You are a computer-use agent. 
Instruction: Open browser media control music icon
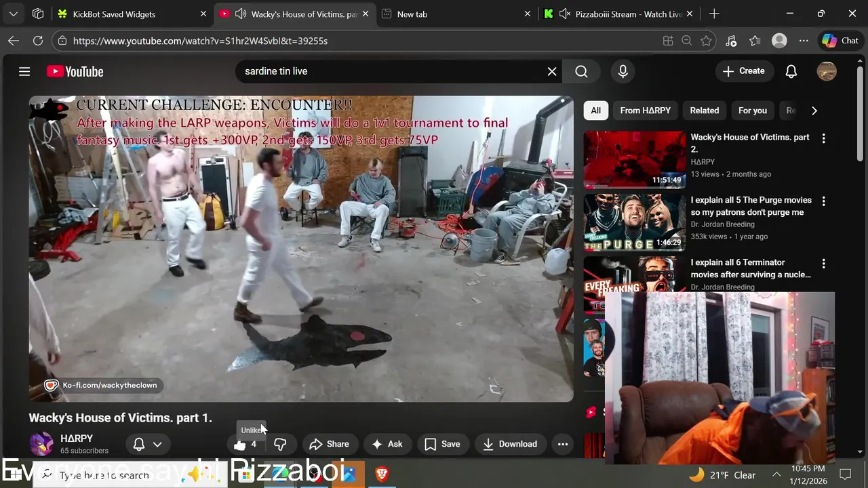(x=731, y=41)
